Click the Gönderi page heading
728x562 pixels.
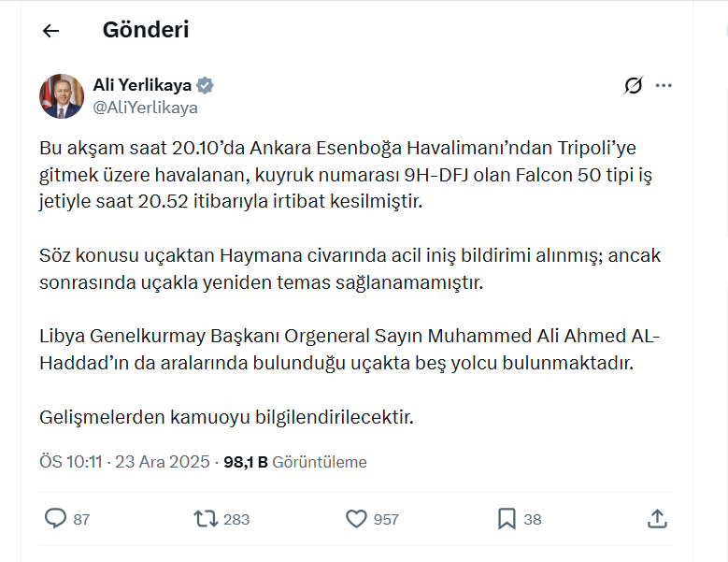146,30
